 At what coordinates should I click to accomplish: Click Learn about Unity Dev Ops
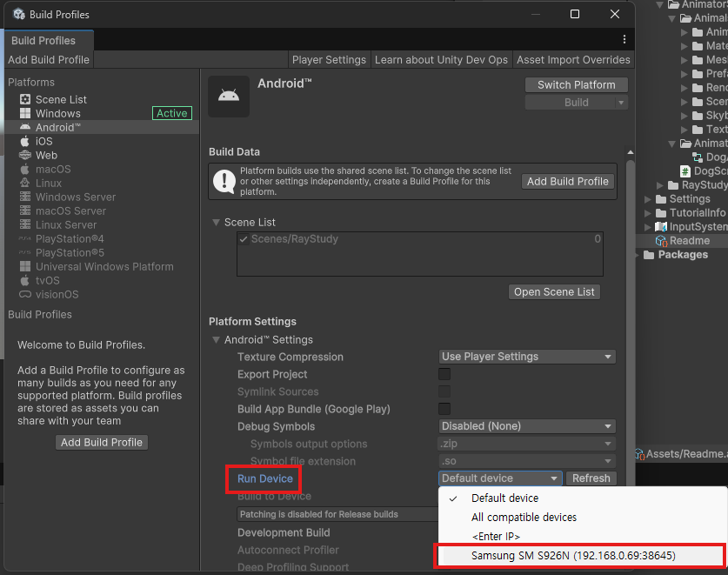[441, 60]
